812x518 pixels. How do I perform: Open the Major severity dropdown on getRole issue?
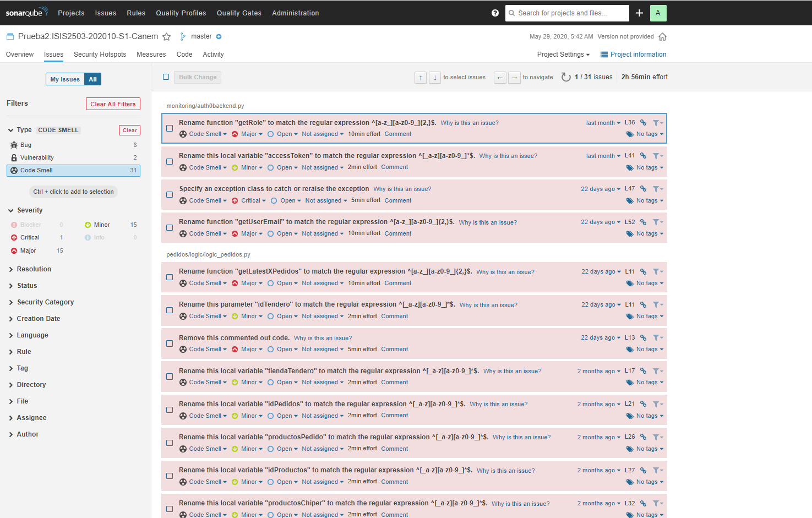coord(247,134)
